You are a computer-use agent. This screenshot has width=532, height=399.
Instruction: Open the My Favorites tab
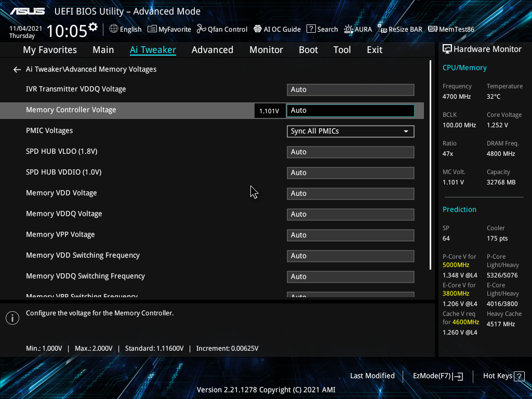(x=50, y=50)
